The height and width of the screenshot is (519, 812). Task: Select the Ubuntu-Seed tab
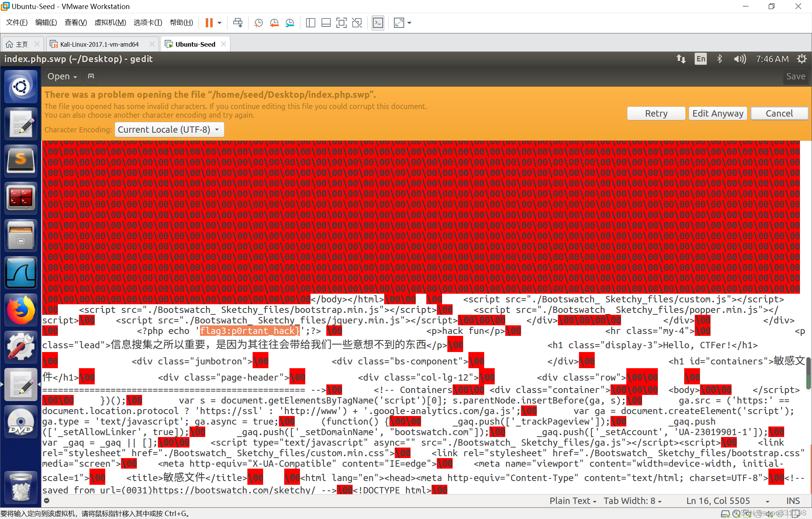coord(195,44)
